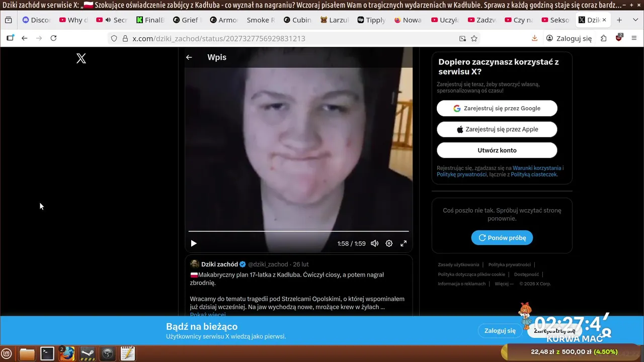Switch to the Cubin tab

click(297, 20)
